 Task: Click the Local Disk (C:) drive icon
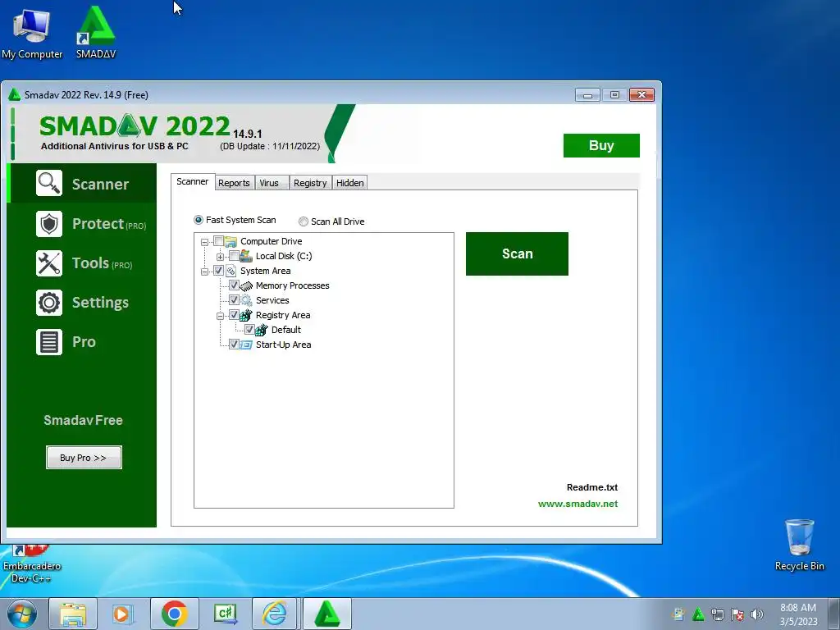(246, 256)
